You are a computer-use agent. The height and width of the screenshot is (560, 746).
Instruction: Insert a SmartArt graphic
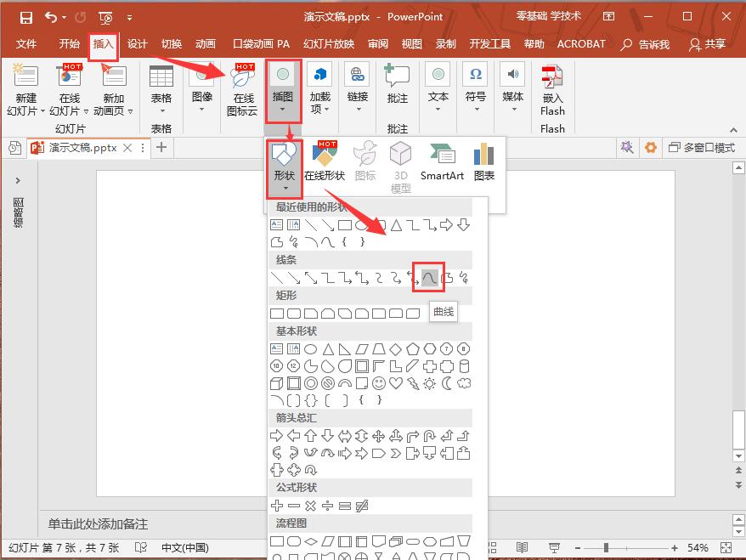click(442, 161)
